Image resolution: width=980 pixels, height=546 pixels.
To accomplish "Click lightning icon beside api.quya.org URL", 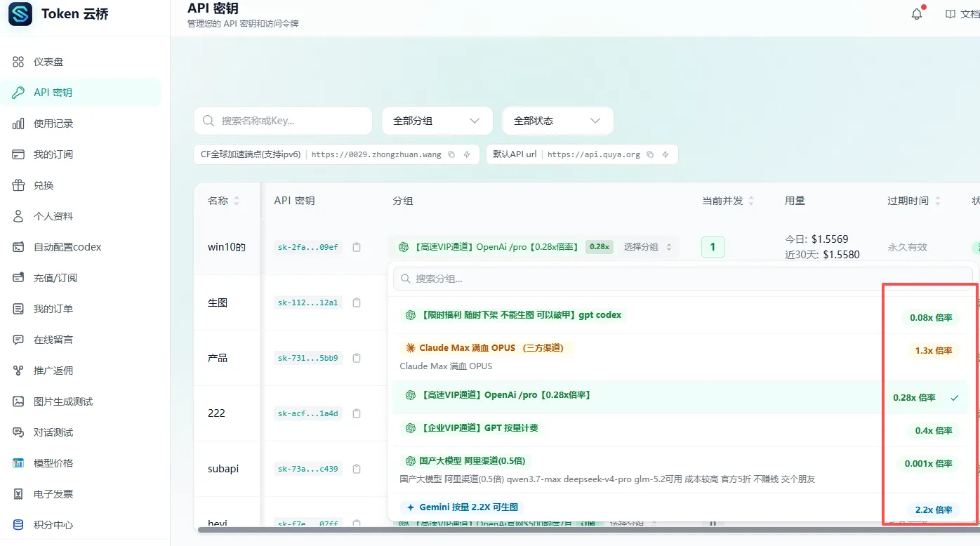I will click(x=666, y=154).
